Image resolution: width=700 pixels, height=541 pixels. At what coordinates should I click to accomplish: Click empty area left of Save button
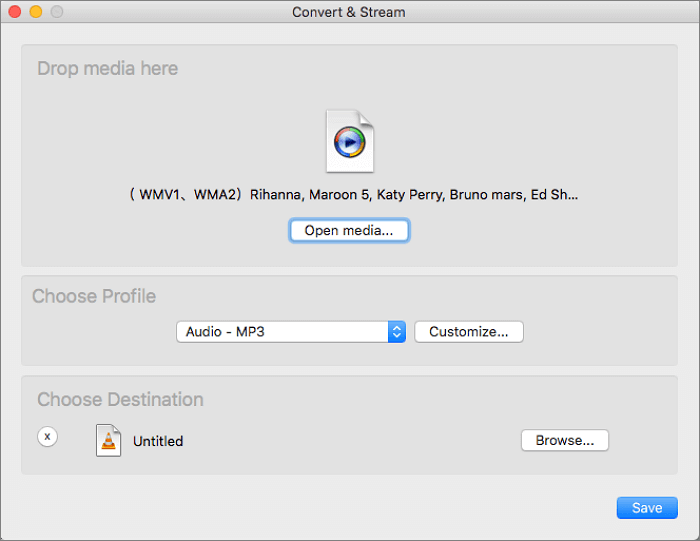tap(400, 508)
